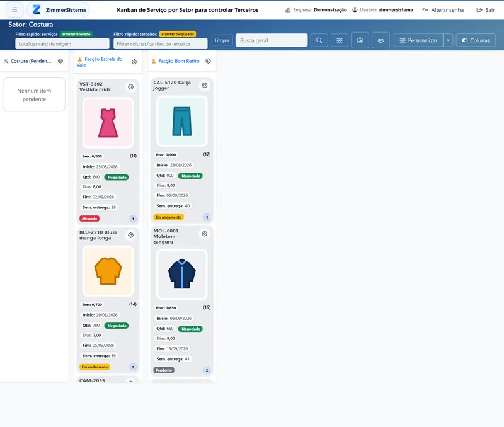Click the user profile icon by Usuário
This screenshot has width=504, height=427.
click(355, 9)
